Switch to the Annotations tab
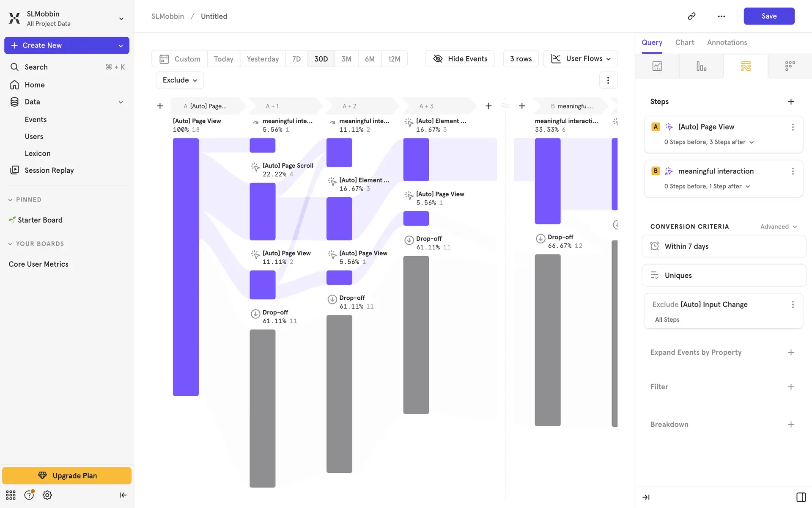Image resolution: width=812 pixels, height=508 pixels. (x=727, y=42)
